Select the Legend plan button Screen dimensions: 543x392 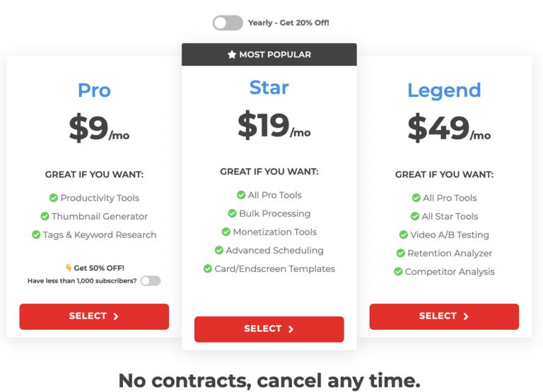tap(444, 316)
